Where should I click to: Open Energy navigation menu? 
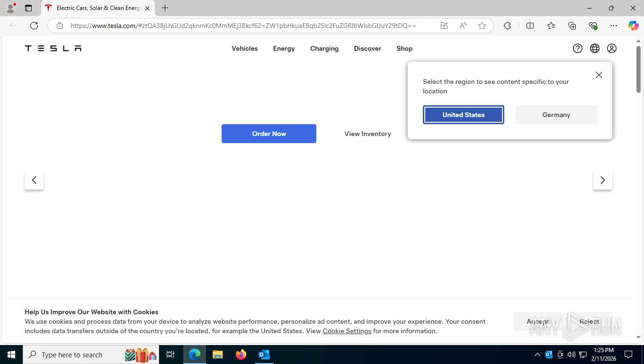pos(284,48)
